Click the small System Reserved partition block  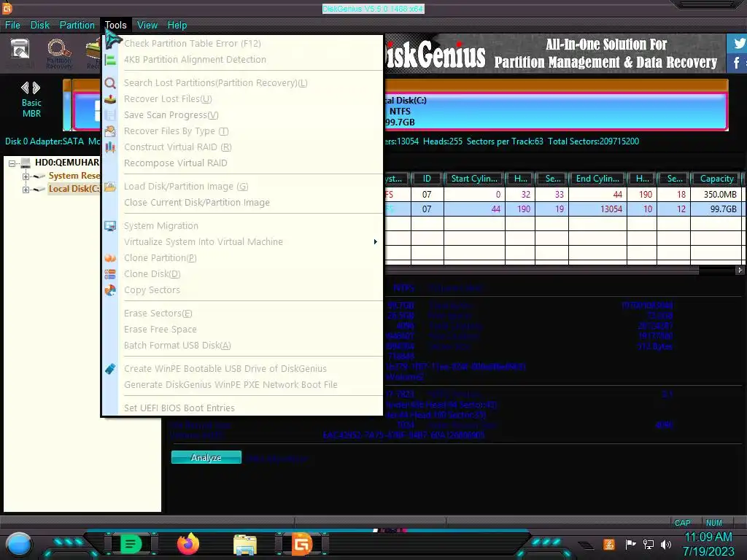point(67,105)
